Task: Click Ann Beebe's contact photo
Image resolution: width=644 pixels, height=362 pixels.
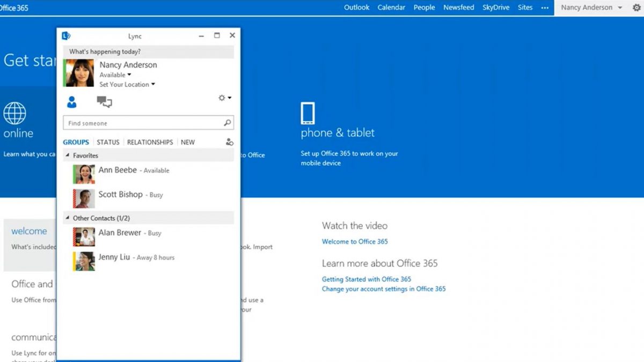Action: coord(84,174)
